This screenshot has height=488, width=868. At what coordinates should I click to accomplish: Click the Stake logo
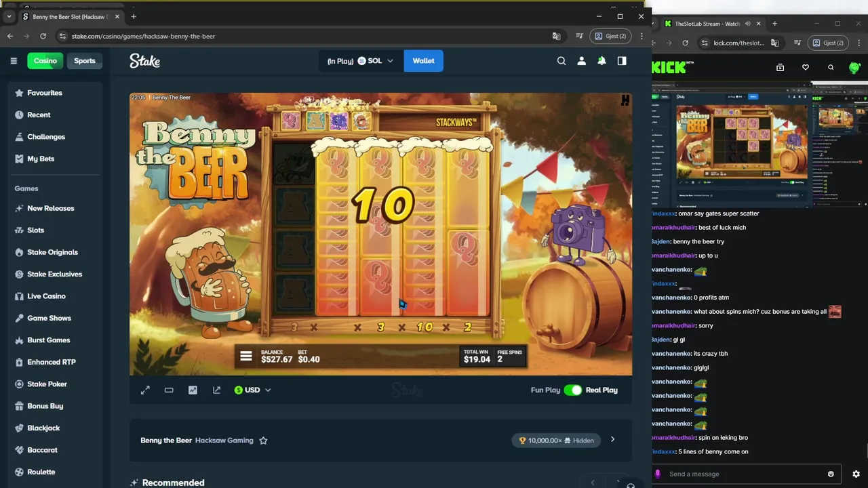pos(144,61)
